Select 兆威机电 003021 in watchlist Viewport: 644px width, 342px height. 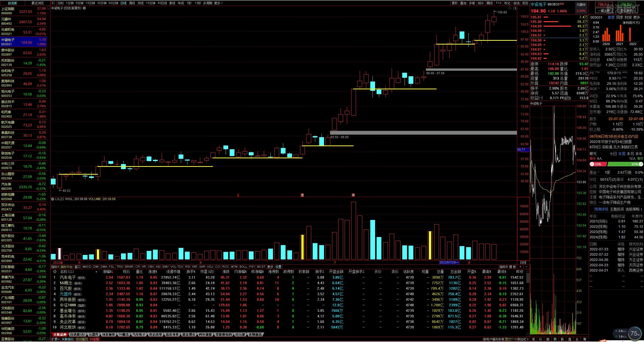[x=23, y=32]
